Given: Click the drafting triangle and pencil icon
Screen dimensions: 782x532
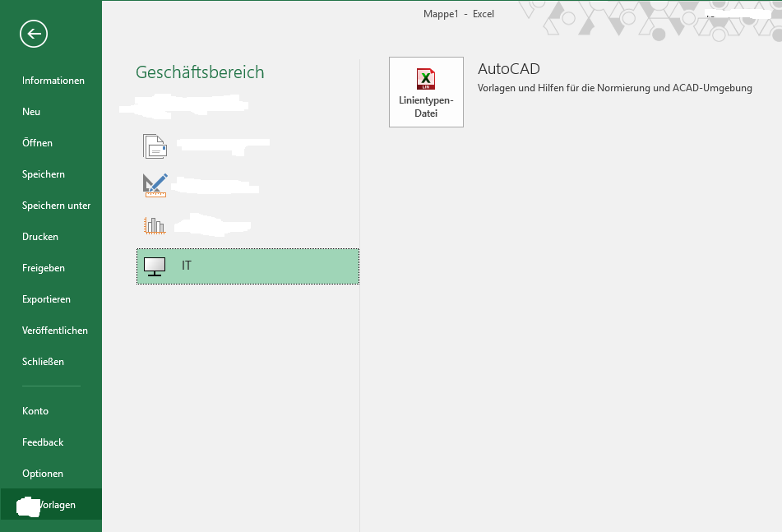Looking at the screenshot, I should [x=155, y=186].
